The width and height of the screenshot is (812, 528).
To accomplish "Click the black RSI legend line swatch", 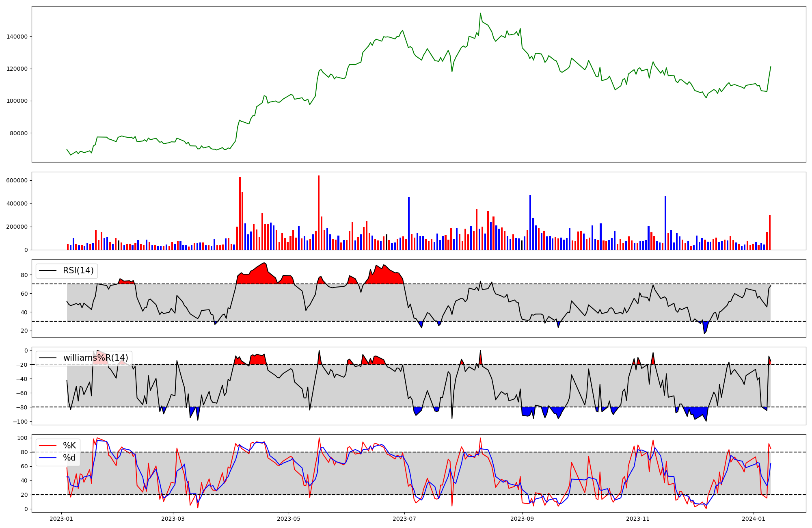I will [x=48, y=270].
